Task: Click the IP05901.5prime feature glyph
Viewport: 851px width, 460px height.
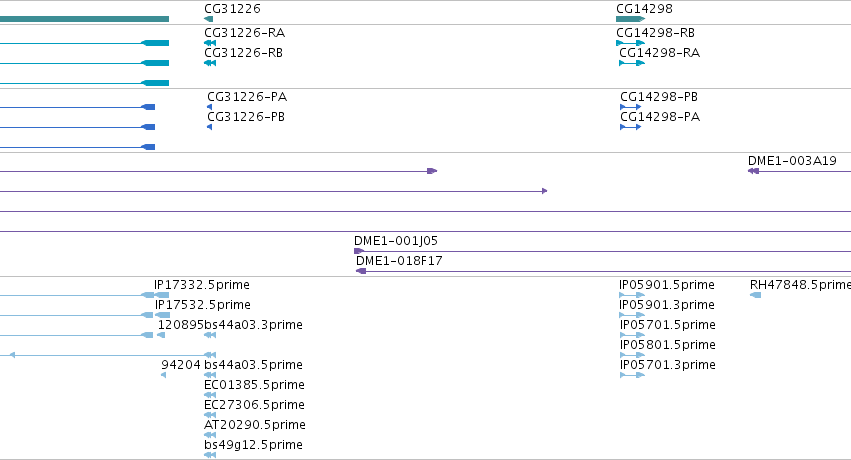Action: click(632, 295)
